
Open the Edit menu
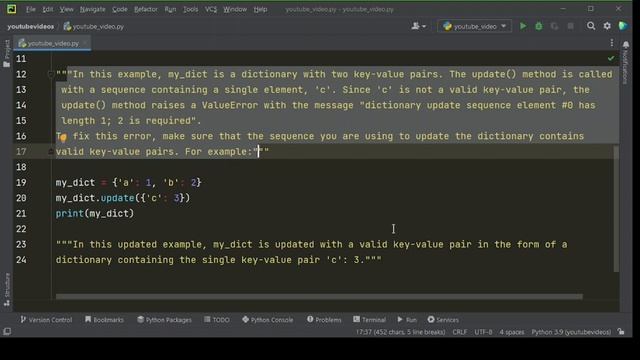pos(47,9)
